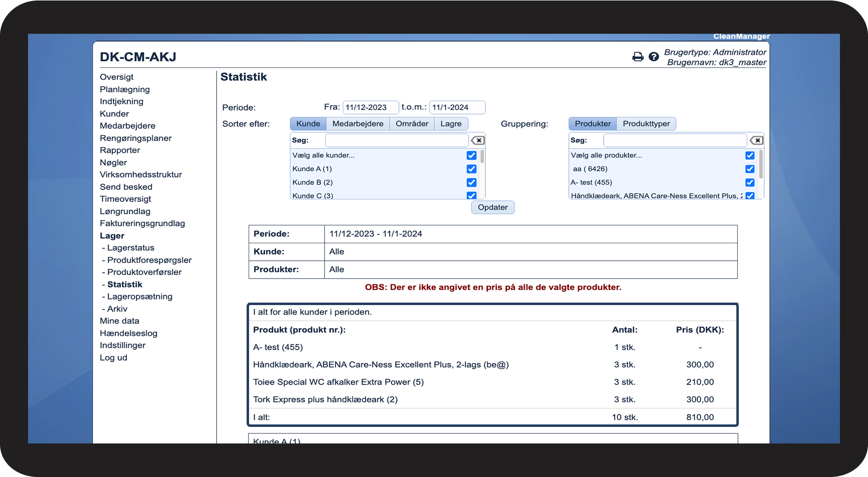Click Log ud in the sidebar
Image resolution: width=868 pixels, height=477 pixels.
[113, 358]
